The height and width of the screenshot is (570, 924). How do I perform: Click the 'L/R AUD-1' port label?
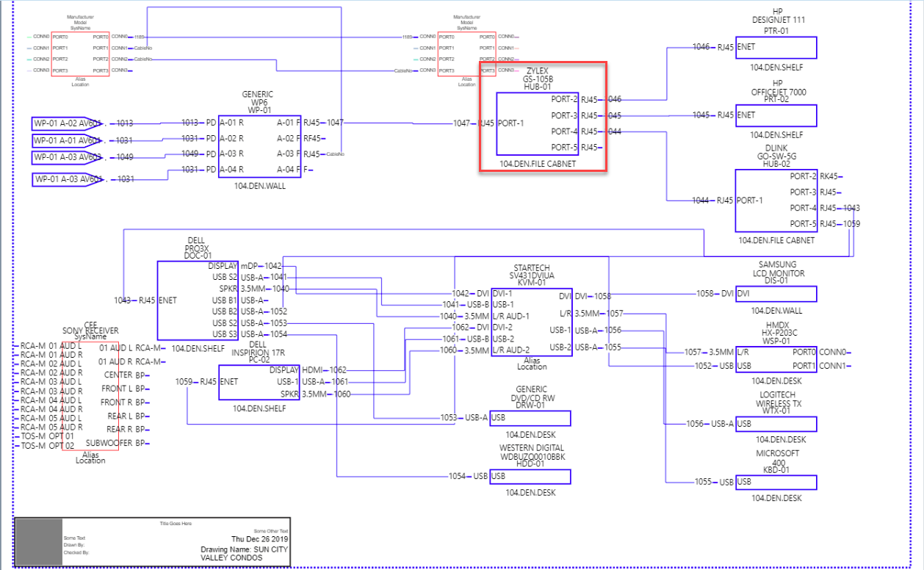(511, 316)
